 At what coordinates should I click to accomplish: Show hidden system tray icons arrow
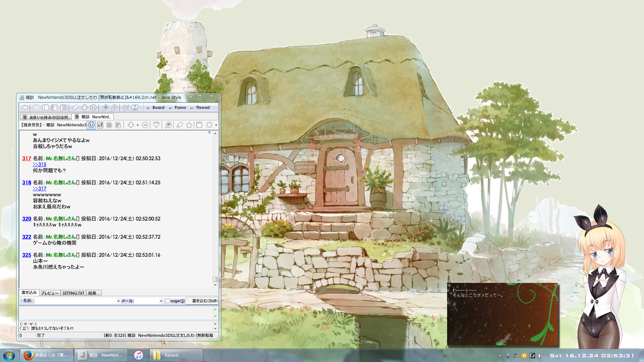coord(500,356)
